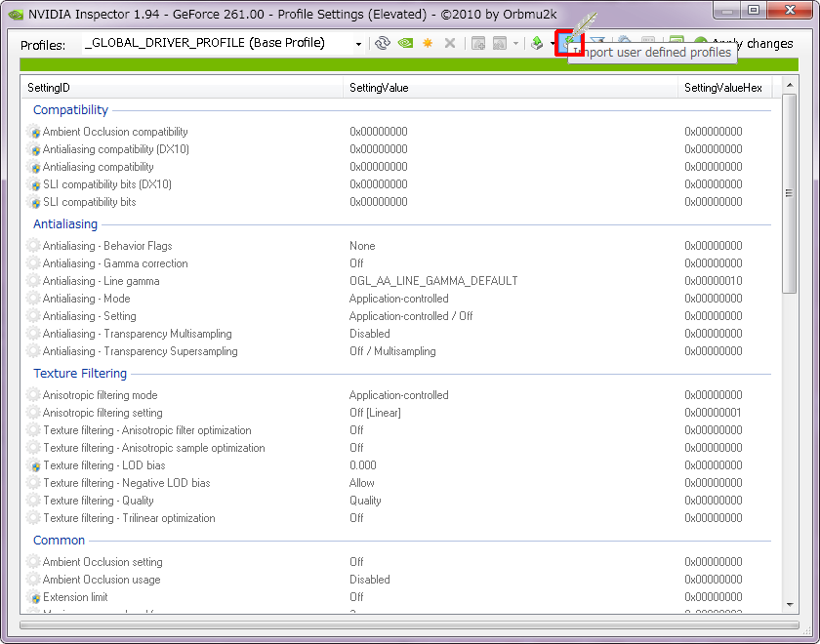Select Texture filtering - Anisotropic filter optimization
The image size is (820, 644).
click(x=147, y=430)
